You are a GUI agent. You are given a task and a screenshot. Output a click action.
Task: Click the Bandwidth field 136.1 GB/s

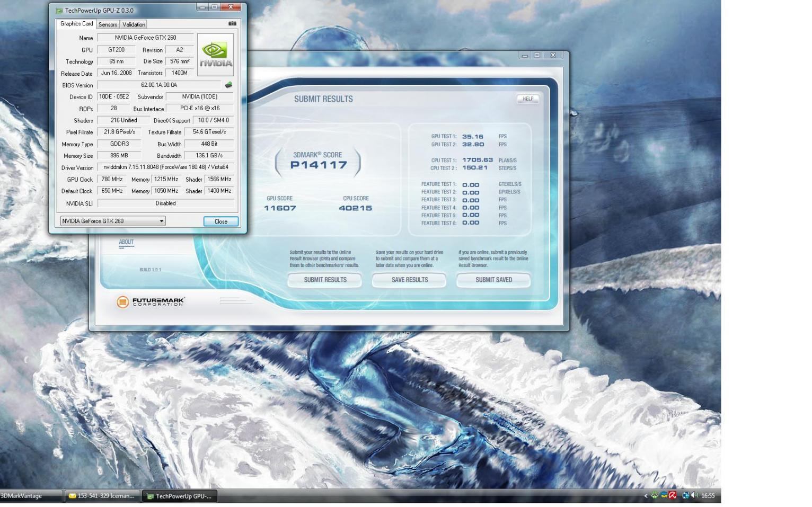(x=209, y=156)
